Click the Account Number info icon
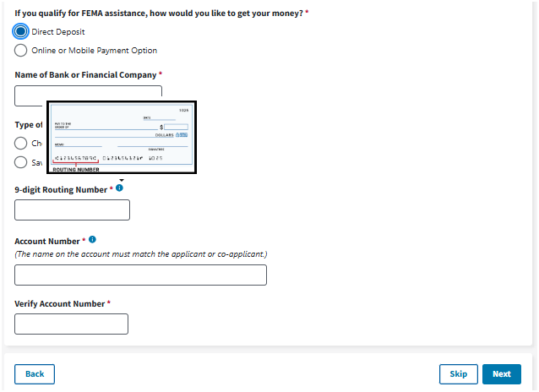Image resolution: width=539 pixels, height=392 pixels. 92,240
